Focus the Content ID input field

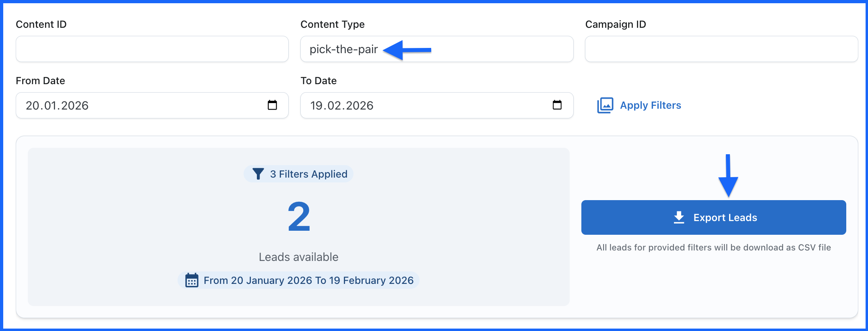pyautogui.click(x=152, y=49)
